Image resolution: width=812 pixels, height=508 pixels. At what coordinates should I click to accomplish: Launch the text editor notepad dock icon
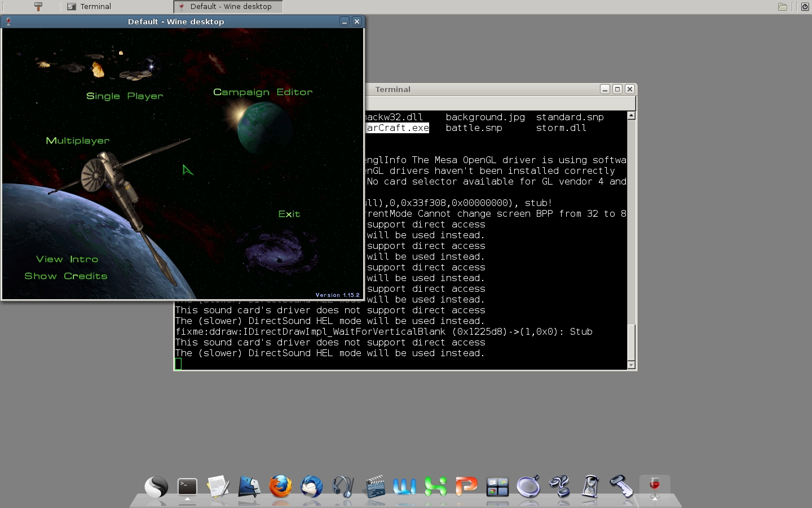tap(218, 487)
